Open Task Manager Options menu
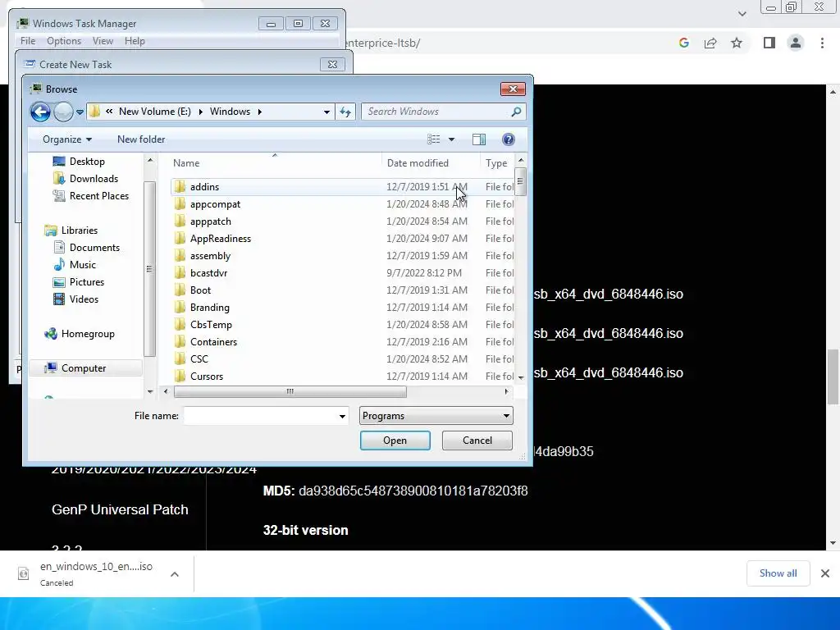Viewport: 840px width, 630px height. click(64, 41)
